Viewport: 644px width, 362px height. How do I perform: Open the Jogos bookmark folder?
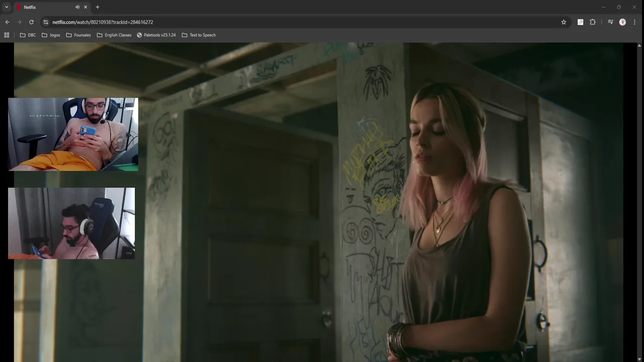(51, 35)
